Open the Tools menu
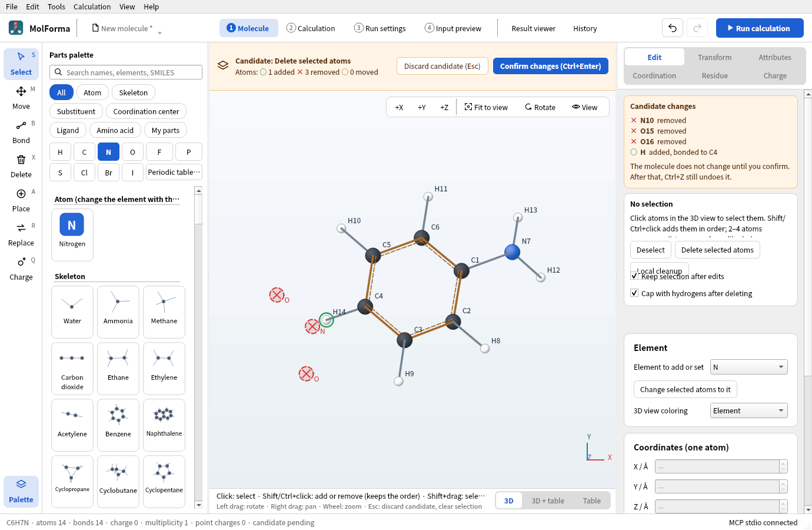 click(56, 6)
